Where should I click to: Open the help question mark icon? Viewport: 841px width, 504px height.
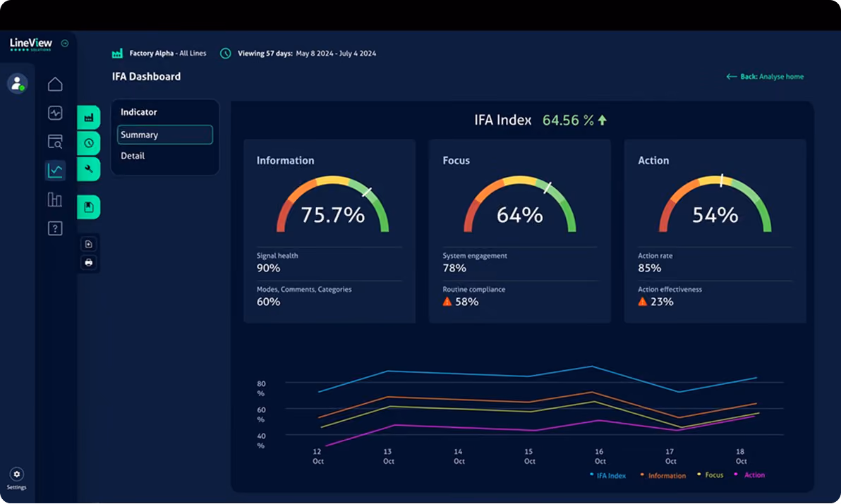(x=55, y=228)
